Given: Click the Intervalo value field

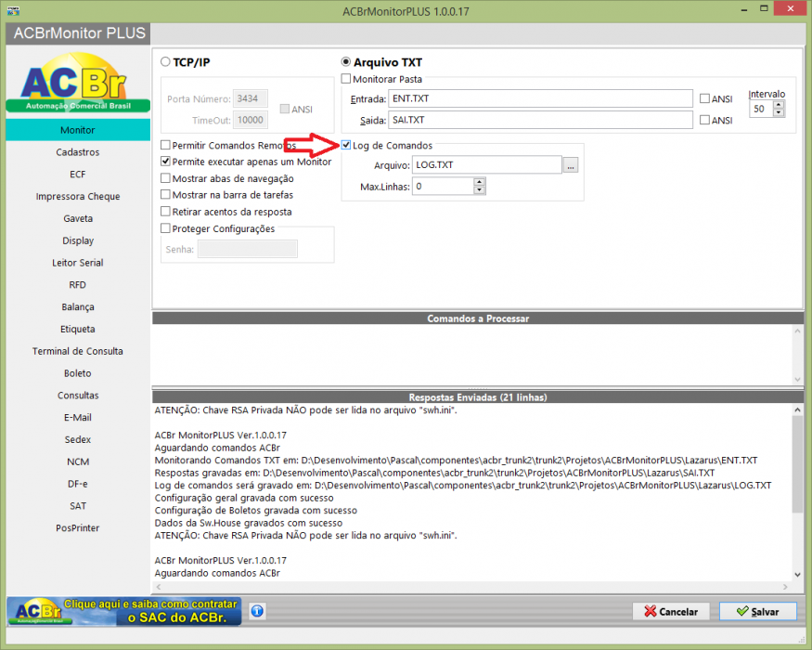Looking at the screenshot, I should [761, 109].
